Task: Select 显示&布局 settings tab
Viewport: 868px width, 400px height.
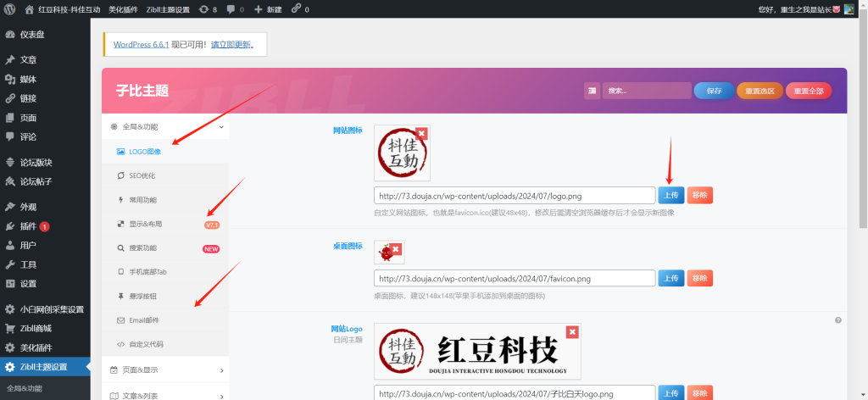Action: [x=165, y=224]
